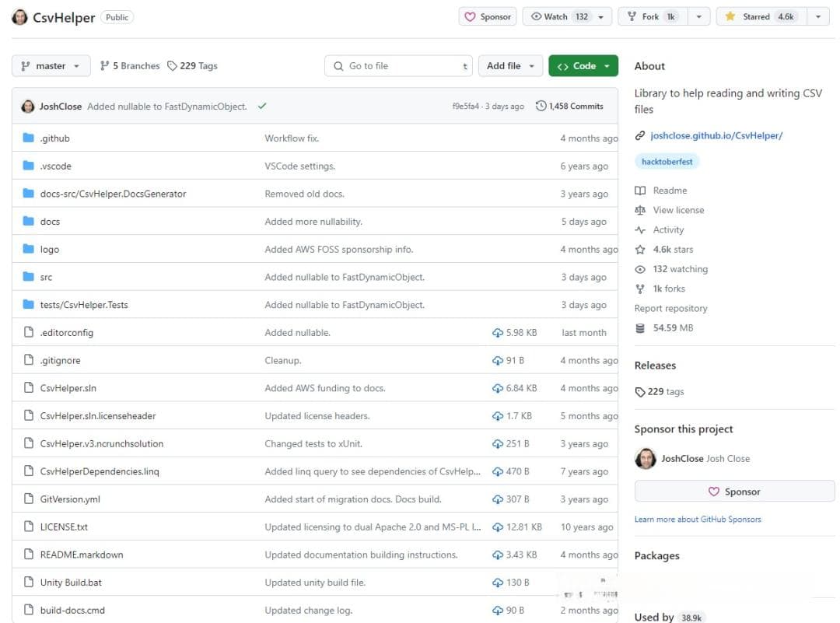Open the .github folder icon

(29, 138)
